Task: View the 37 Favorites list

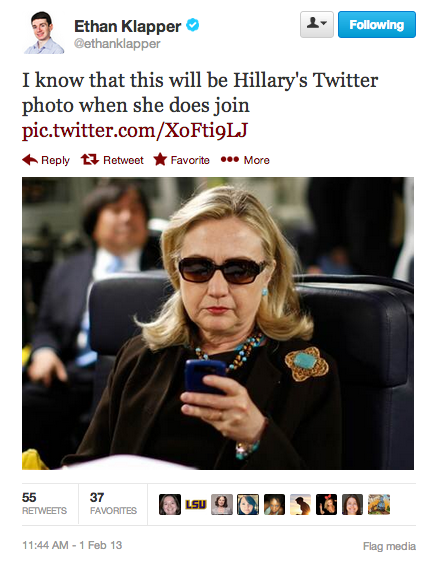Action: tap(113, 504)
